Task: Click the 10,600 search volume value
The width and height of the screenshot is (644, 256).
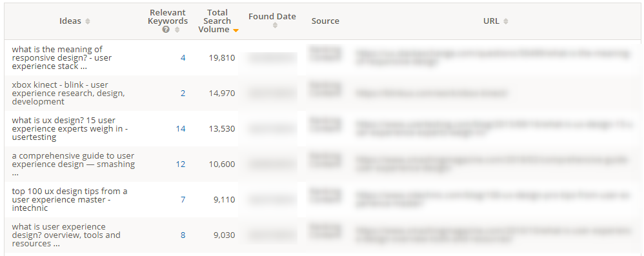Action: [222, 164]
